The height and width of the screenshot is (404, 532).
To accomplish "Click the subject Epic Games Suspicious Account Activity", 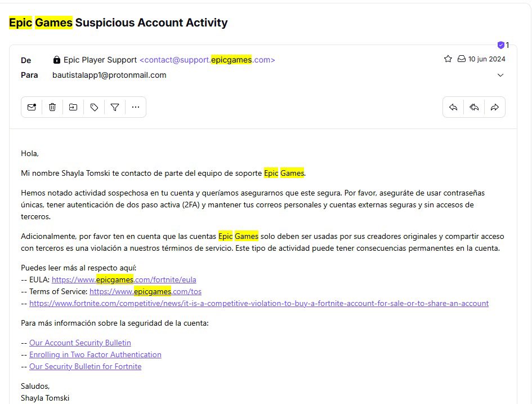I will (118, 23).
